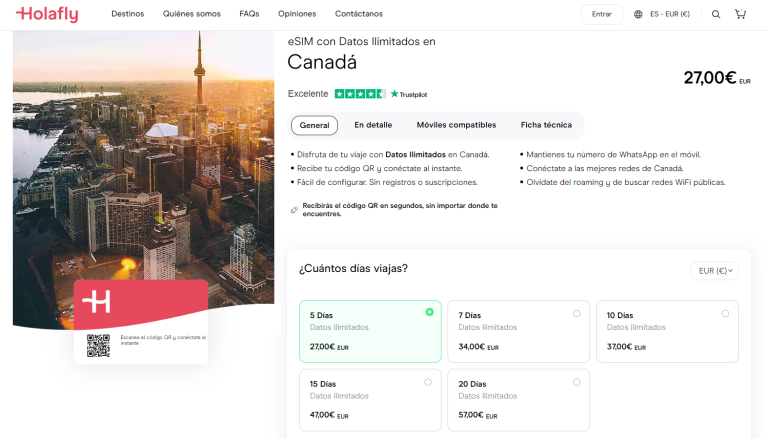
Task: Click the Holafly logo
Action: (x=47, y=14)
